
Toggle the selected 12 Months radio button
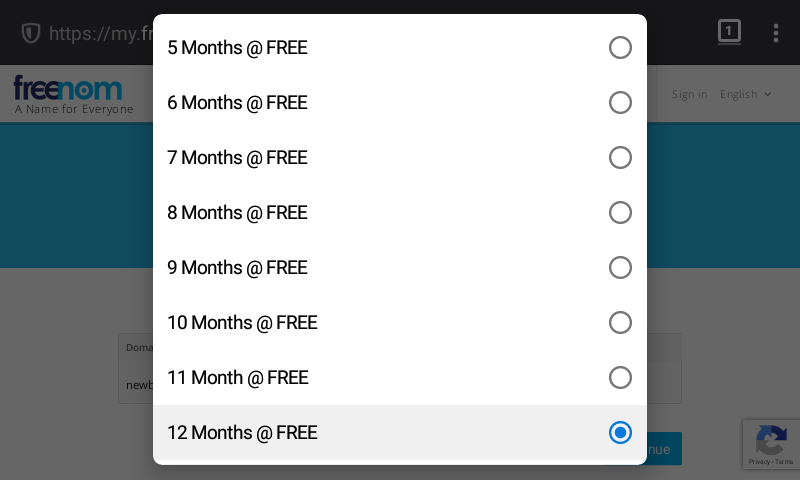pyautogui.click(x=620, y=433)
